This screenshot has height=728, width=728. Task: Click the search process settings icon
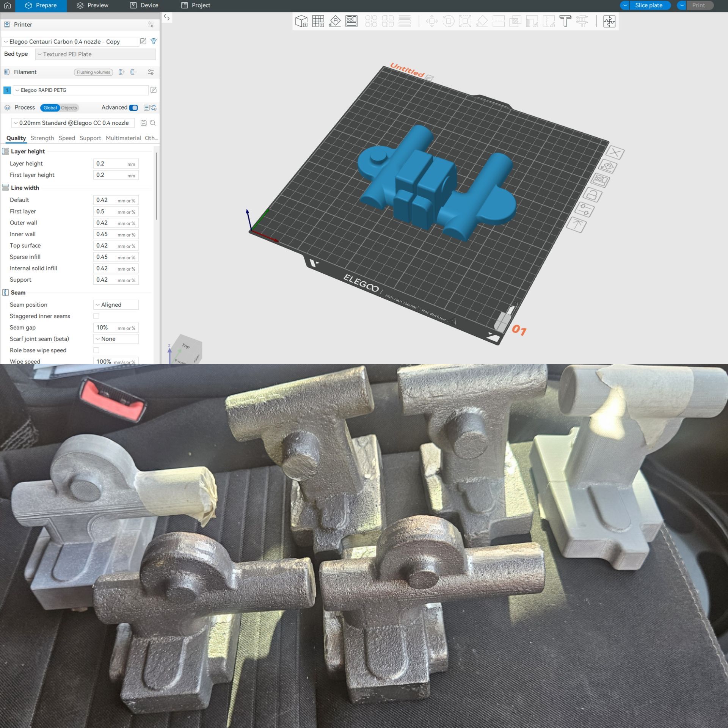[153, 123]
